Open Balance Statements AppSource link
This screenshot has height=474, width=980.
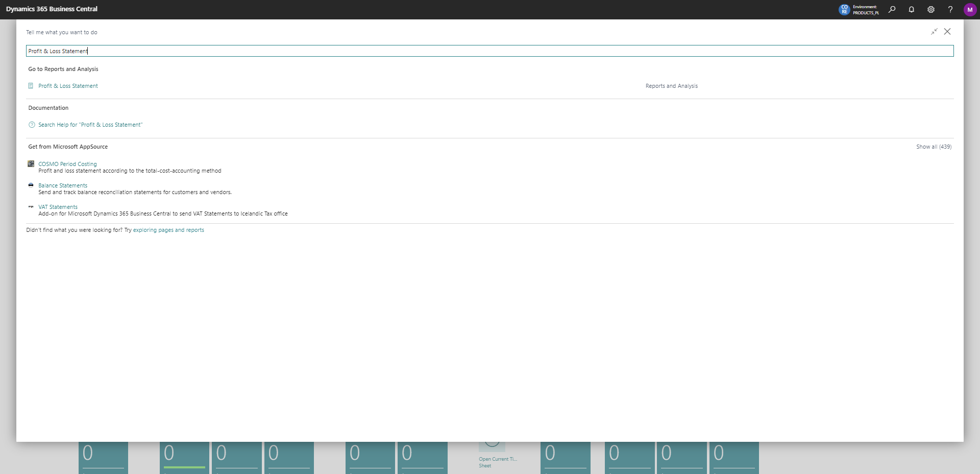tap(63, 185)
